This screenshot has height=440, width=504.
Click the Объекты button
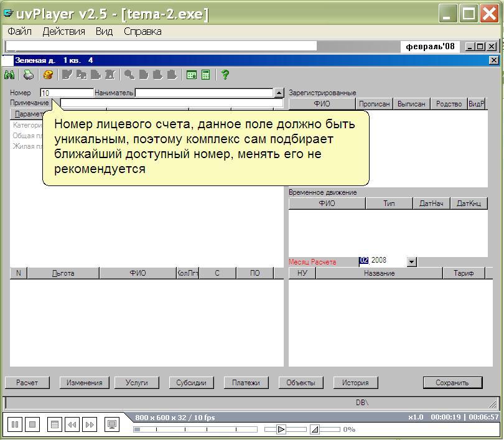(x=301, y=383)
